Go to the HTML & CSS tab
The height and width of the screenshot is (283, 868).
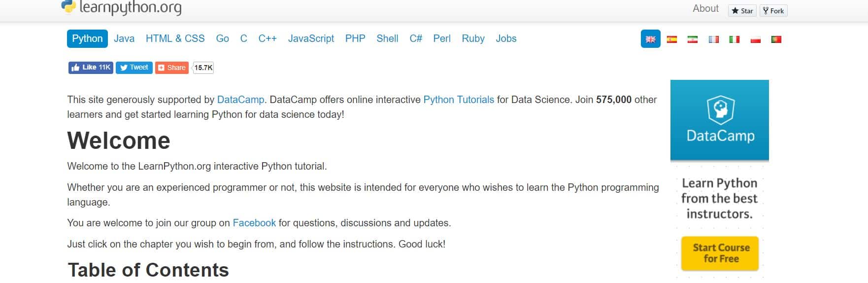175,38
